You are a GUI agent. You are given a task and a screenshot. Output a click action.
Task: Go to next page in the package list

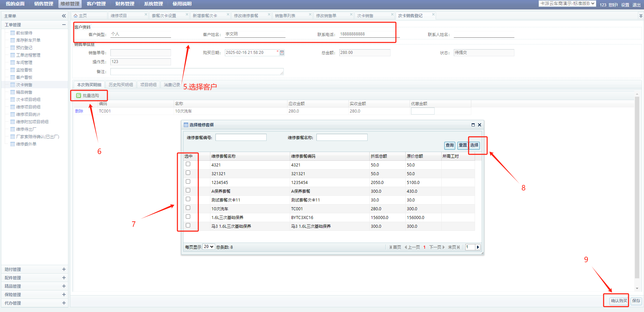click(437, 247)
